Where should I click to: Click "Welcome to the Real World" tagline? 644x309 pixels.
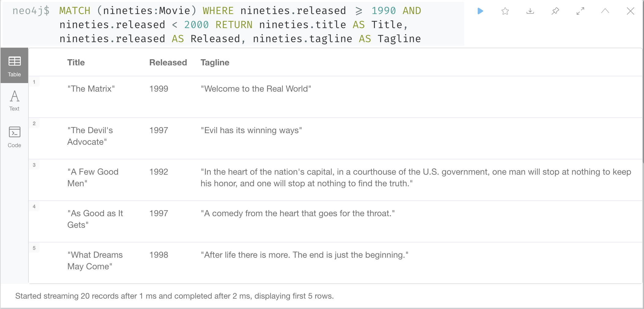pos(256,89)
